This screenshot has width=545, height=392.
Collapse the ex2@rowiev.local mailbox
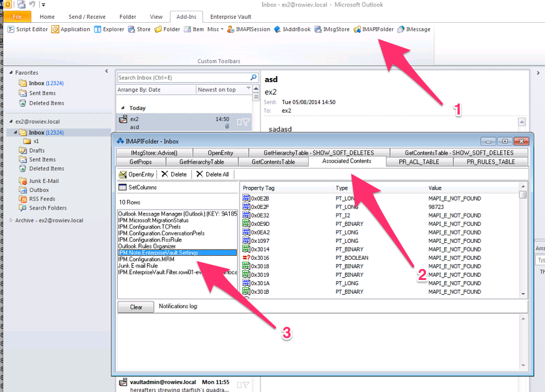[11, 121]
